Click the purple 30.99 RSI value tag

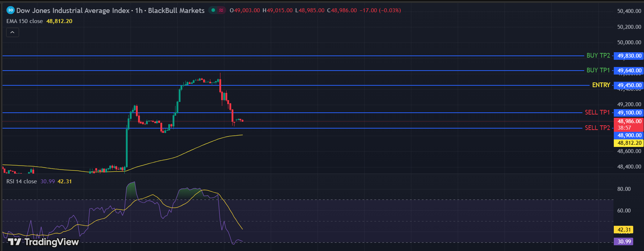pos(624,242)
